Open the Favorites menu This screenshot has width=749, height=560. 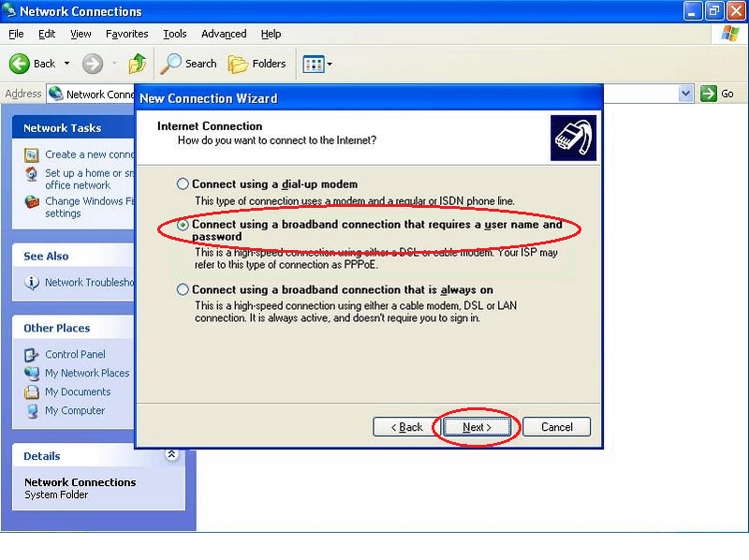(x=126, y=34)
